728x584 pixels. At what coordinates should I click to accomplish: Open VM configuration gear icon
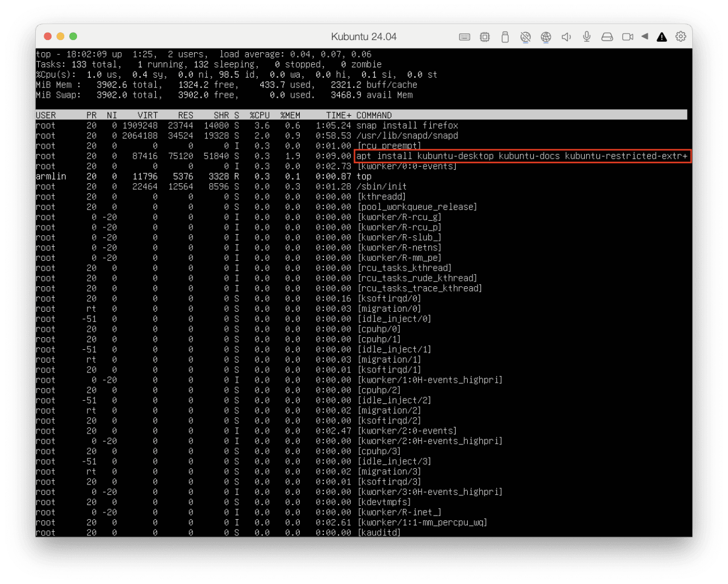point(681,37)
